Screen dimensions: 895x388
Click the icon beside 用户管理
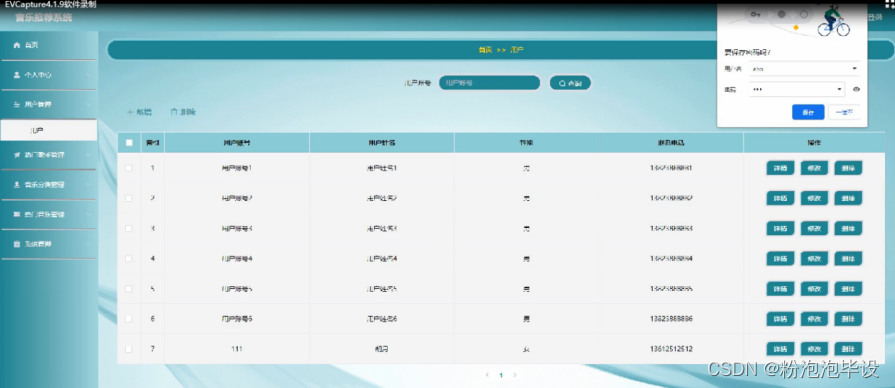(16, 105)
